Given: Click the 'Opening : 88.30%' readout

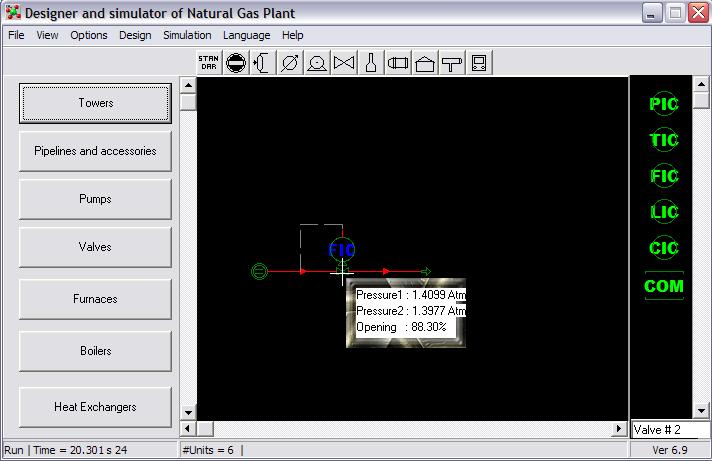Looking at the screenshot, I should pos(401,327).
